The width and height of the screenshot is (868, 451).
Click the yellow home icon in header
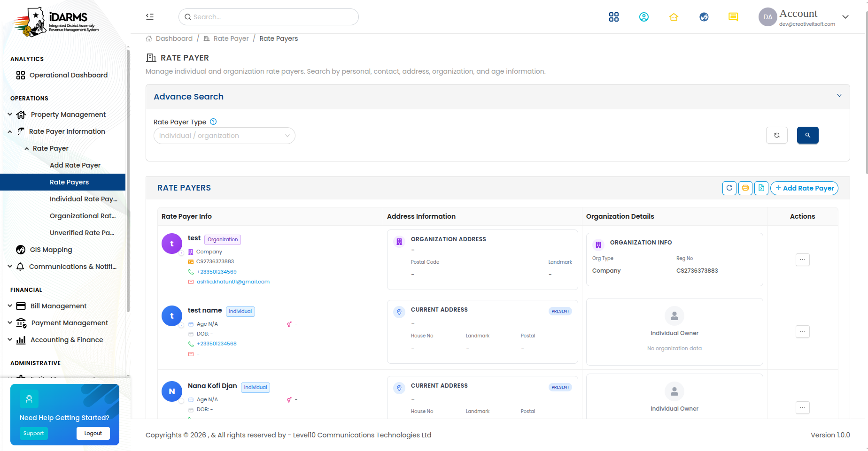[x=674, y=17]
